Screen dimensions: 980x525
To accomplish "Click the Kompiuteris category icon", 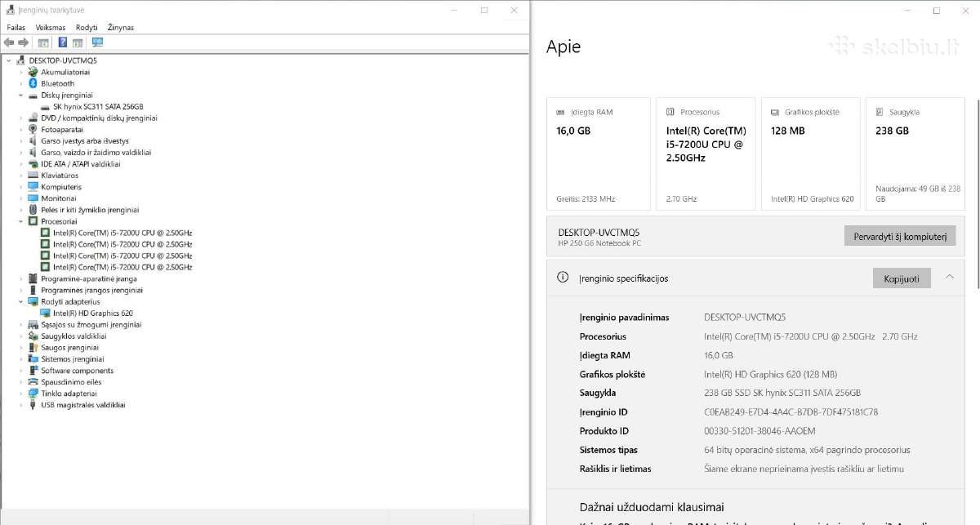I will [x=33, y=186].
